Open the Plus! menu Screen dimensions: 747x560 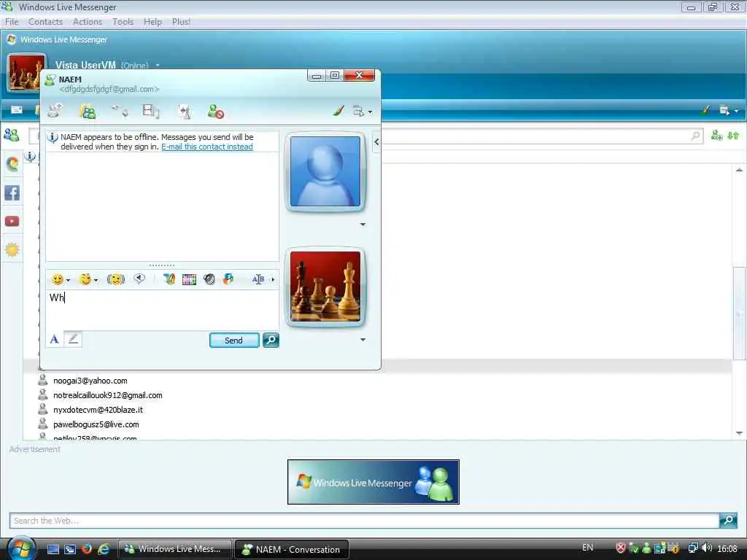tap(181, 22)
